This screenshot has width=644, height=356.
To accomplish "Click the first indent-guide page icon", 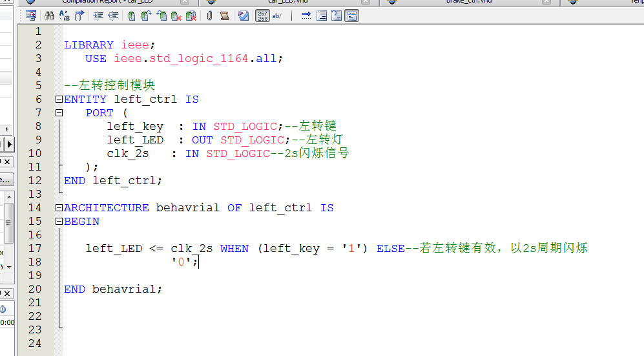I will click(322, 16).
